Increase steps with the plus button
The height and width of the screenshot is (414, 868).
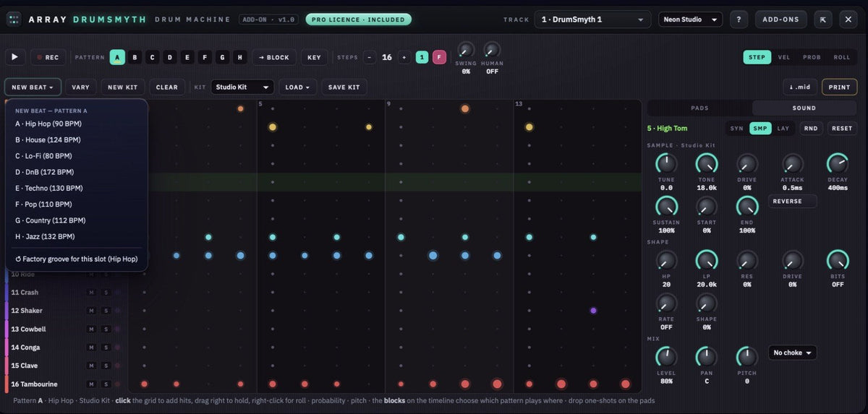(x=404, y=57)
